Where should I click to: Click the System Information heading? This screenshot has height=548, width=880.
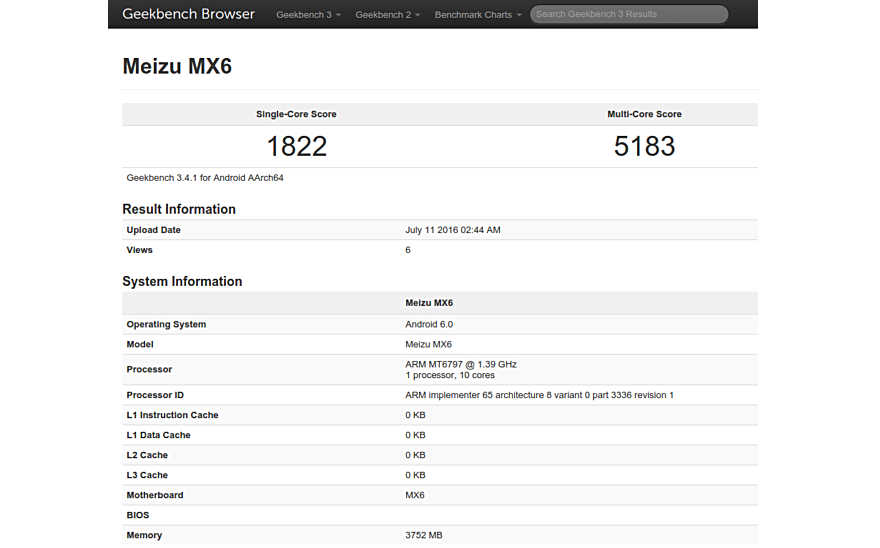[x=182, y=281]
